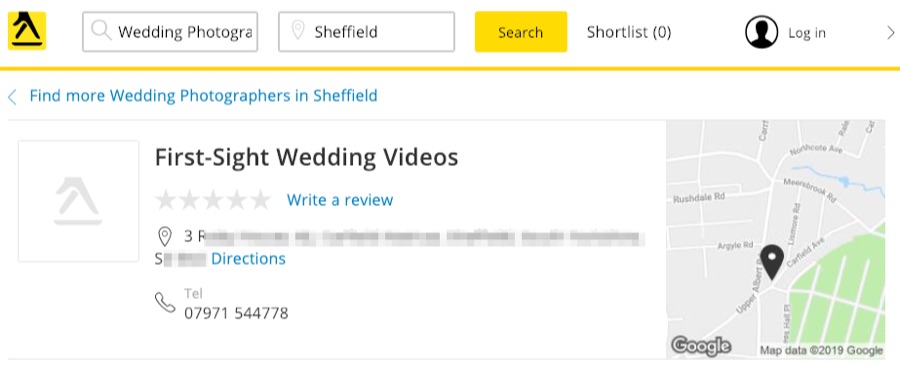Click the fifth rating star
The image size is (900, 369).
[260, 200]
